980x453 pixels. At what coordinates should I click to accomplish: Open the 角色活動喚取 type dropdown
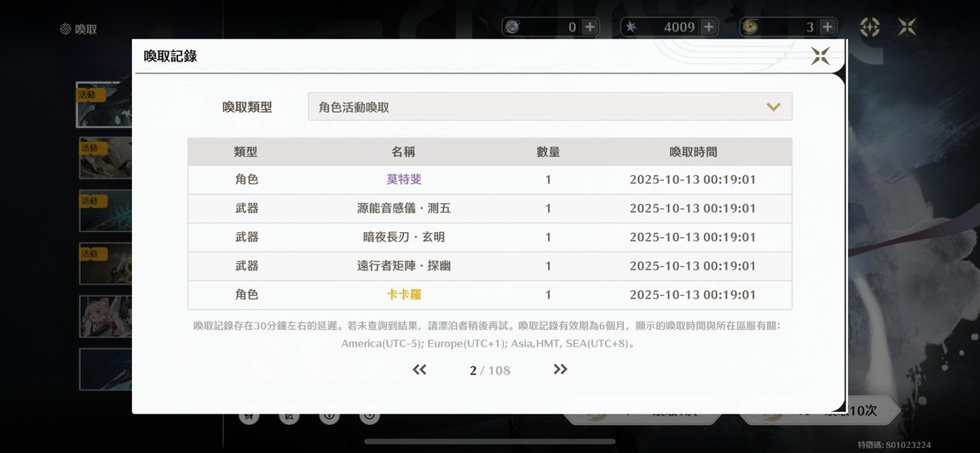coord(550,107)
